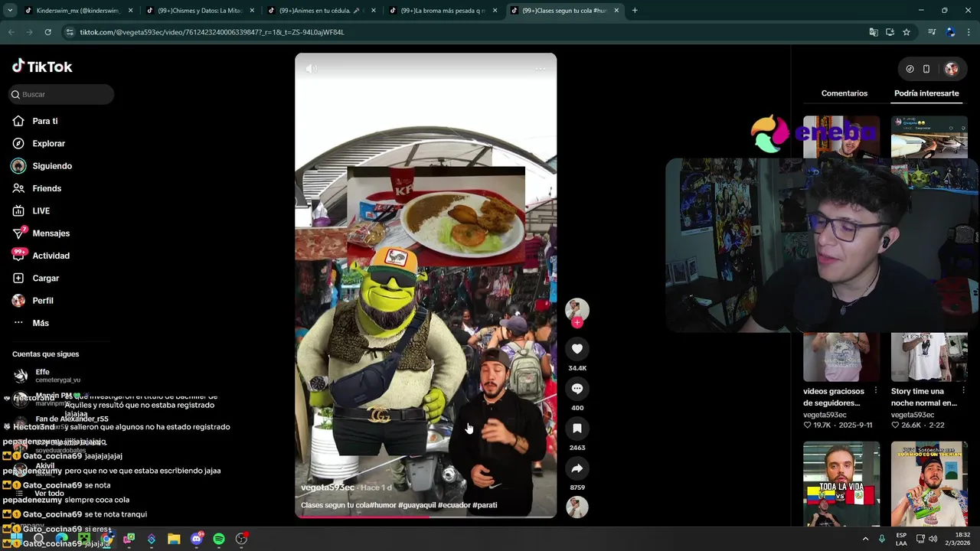Screen dimensions: 980x551
Task: Unmute the video with the speaker icon
Action: click(312, 69)
